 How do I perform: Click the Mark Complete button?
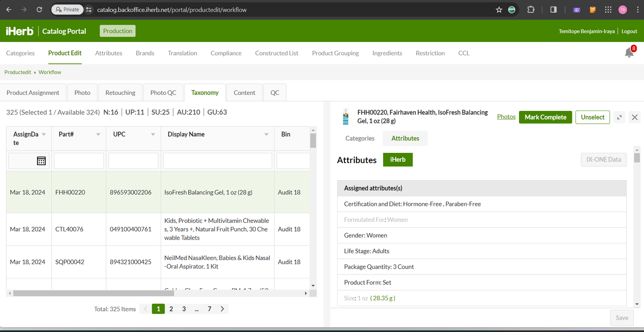coord(545,117)
